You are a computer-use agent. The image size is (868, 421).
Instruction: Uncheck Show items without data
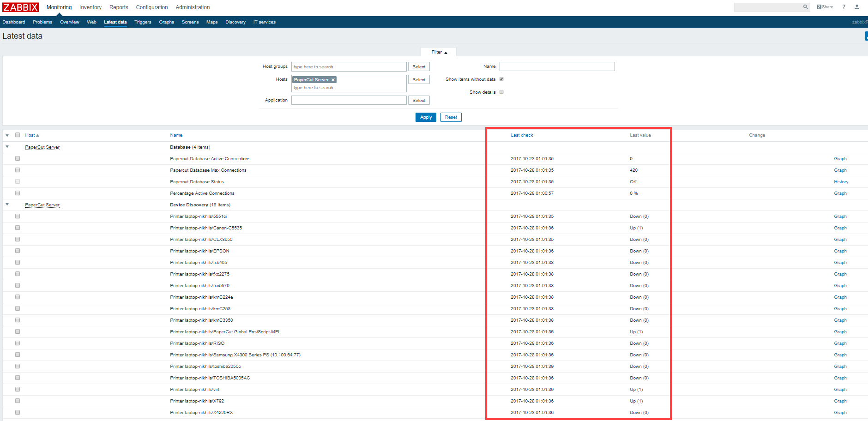[501, 79]
